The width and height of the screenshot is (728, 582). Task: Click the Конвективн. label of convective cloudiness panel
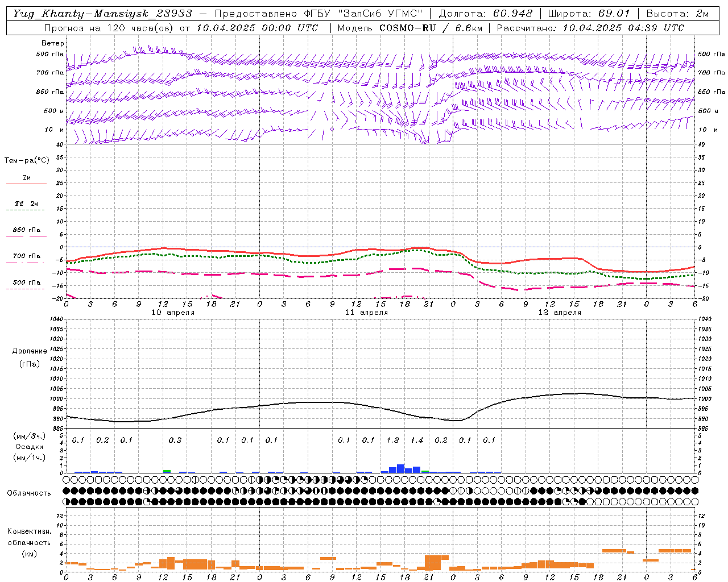coord(29,531)
